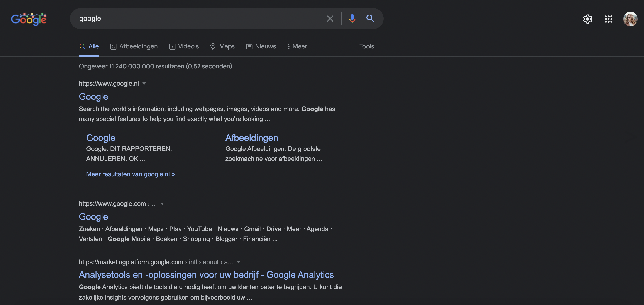Switch to the Nieuws tab
644x305 pixels.
[x=261, y=46]
